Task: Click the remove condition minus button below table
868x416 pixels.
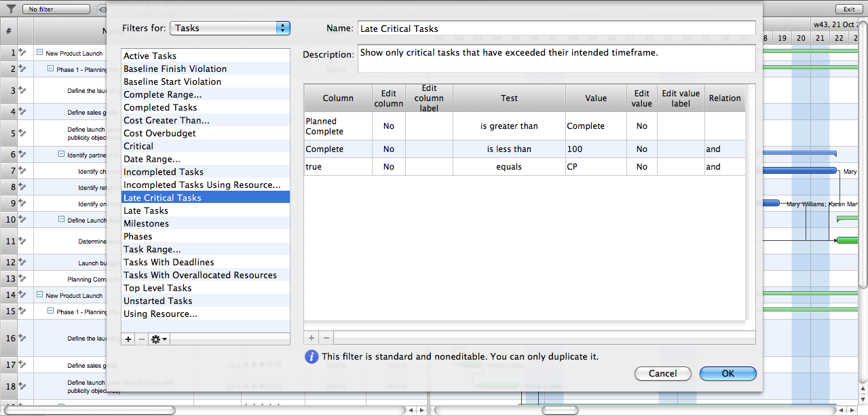Action: (x=326, y=337)
